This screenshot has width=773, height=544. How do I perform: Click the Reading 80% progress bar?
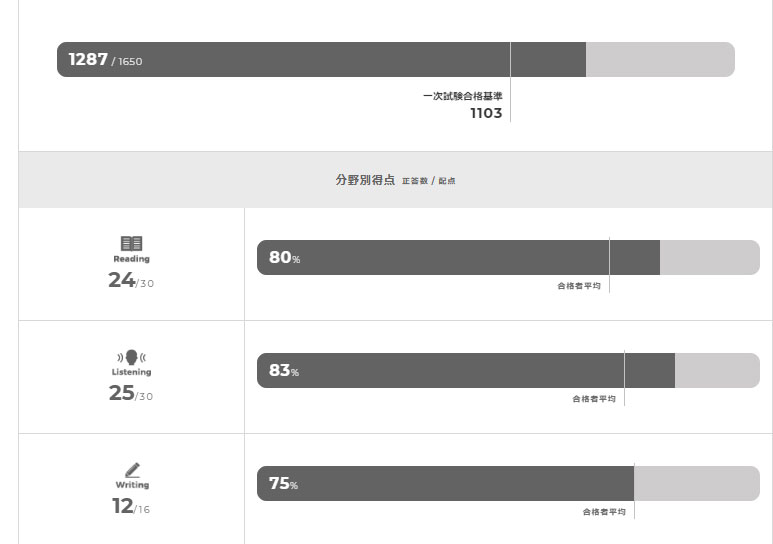click(508, 257)
